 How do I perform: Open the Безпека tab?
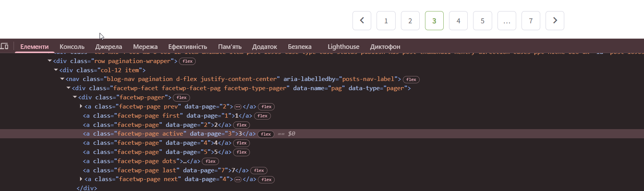tap(299, 47)
